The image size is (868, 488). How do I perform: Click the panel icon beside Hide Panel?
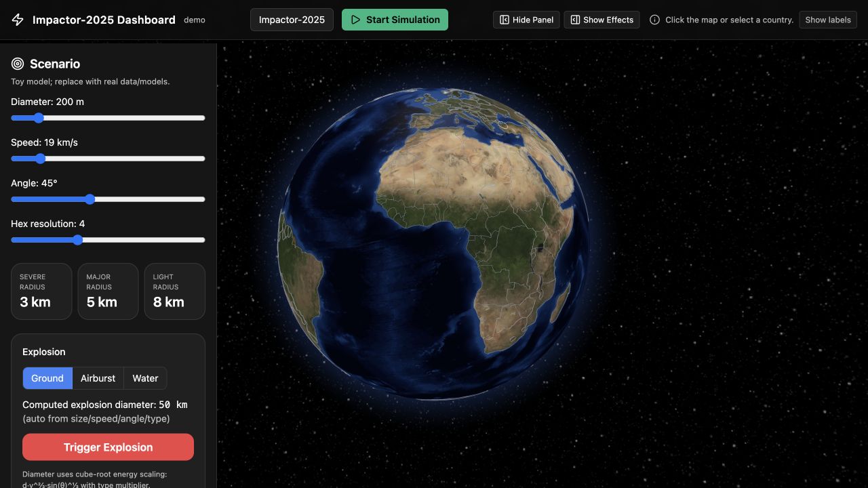pyautogui.click(x=505, y=20)
